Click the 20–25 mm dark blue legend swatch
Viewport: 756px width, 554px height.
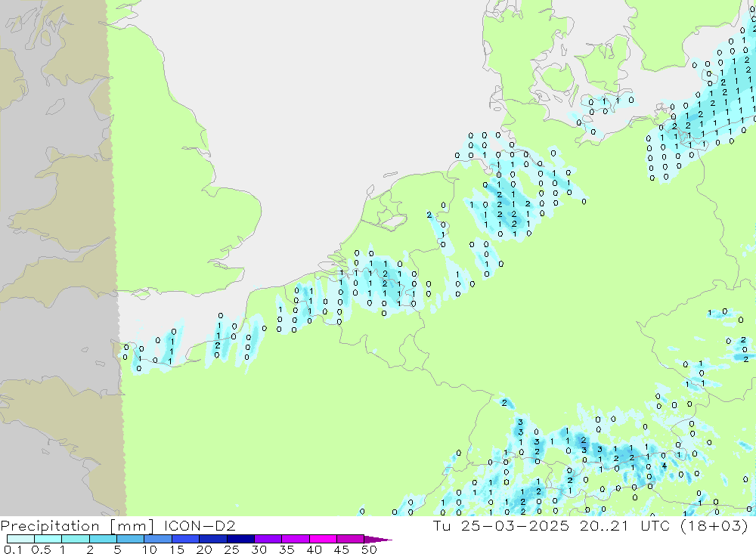[x=213, y=539]
